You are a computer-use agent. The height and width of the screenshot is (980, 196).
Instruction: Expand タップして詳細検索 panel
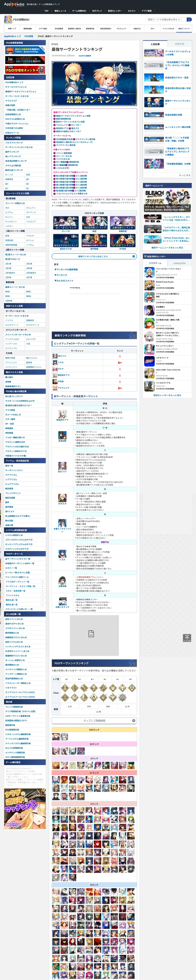tap(94, 720)
